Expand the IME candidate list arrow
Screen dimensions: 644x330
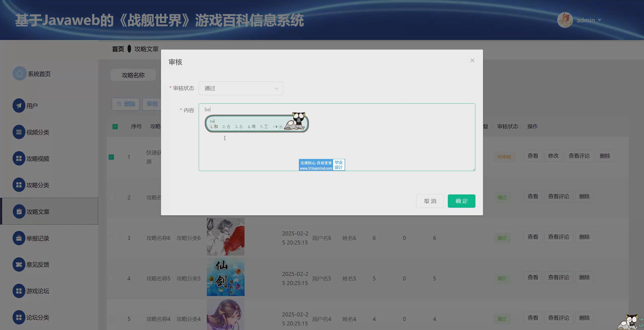click(x=281, y=127)
